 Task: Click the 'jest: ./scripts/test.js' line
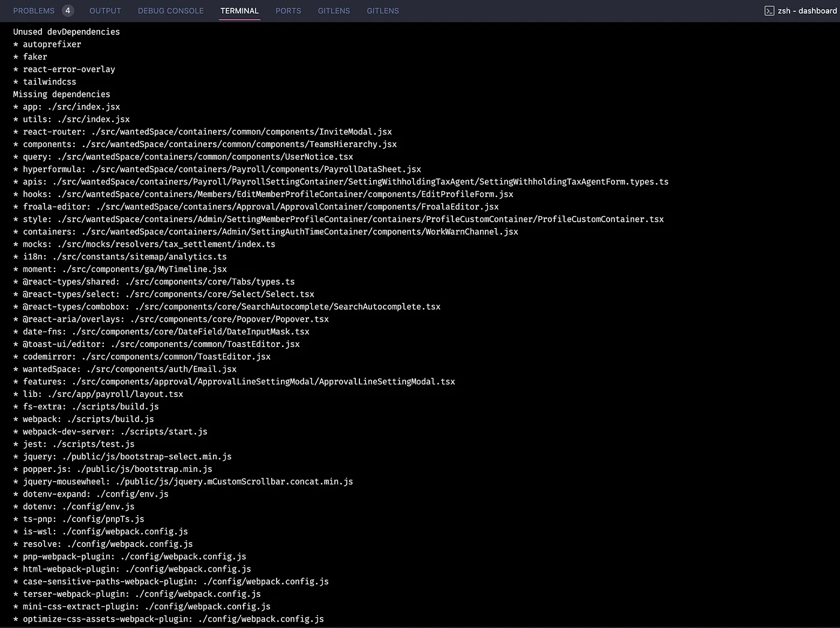coord(74,444)
